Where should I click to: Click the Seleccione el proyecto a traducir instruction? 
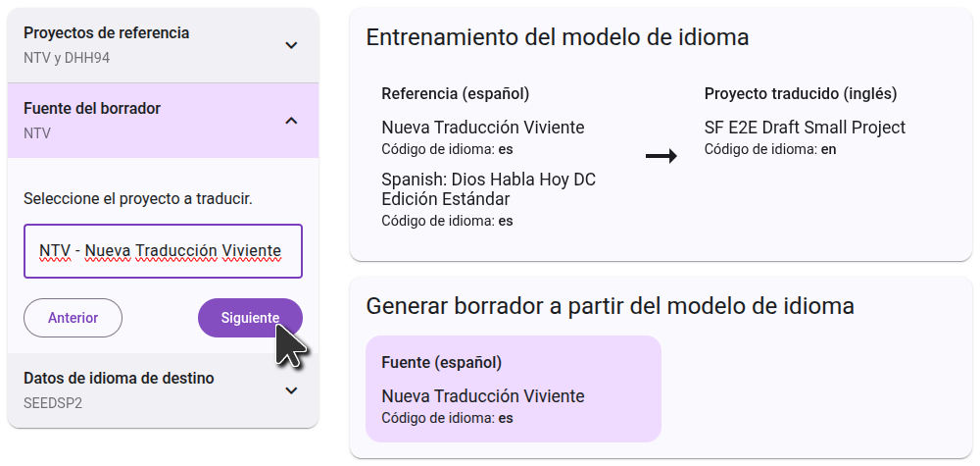pos(138,199)
